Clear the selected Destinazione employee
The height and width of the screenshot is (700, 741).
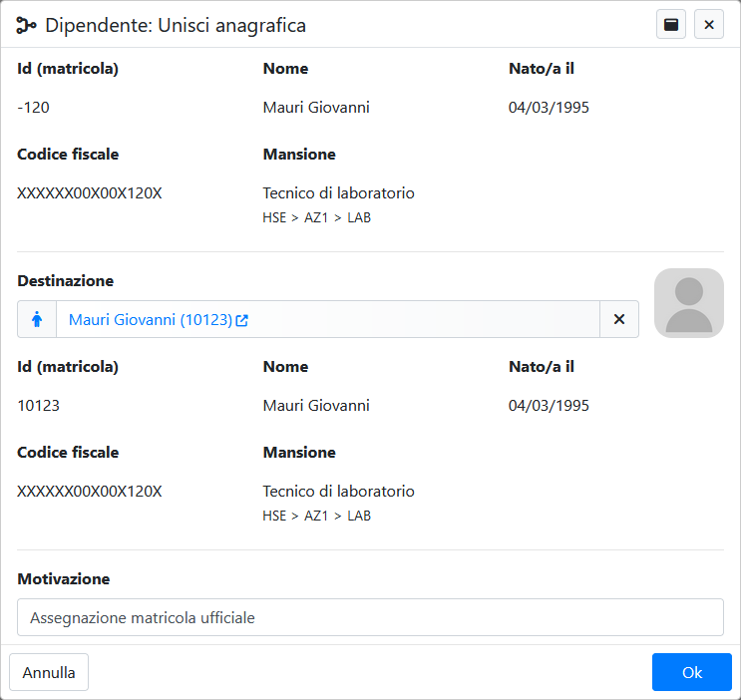click(x=618, y=319)
